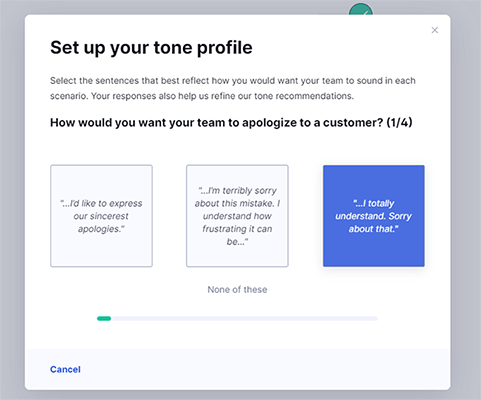
Task: Click the dimmed backdrop outside the dialog
Action: 12,200
